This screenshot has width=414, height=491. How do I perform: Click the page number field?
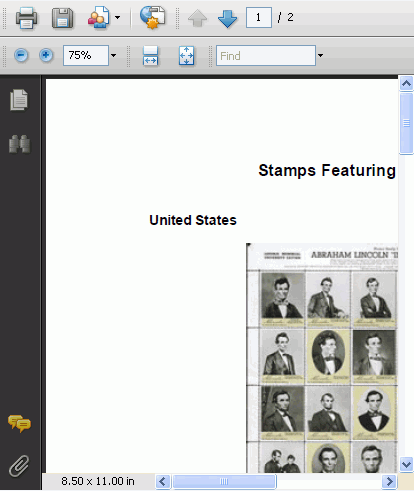[259, 17]
